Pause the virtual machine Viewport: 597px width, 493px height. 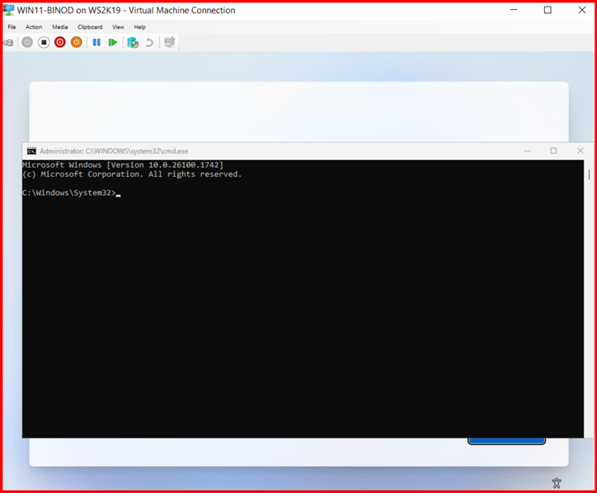coord(97,42)
